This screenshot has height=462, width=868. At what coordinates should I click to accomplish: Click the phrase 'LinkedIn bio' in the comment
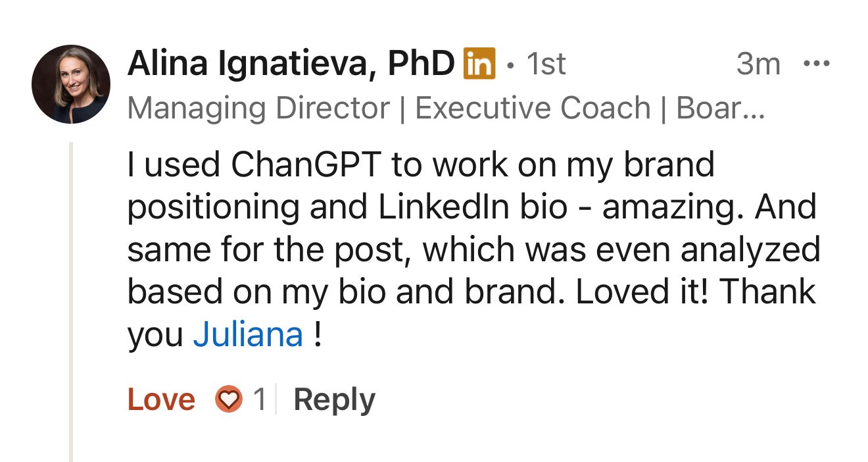(472, 207)
